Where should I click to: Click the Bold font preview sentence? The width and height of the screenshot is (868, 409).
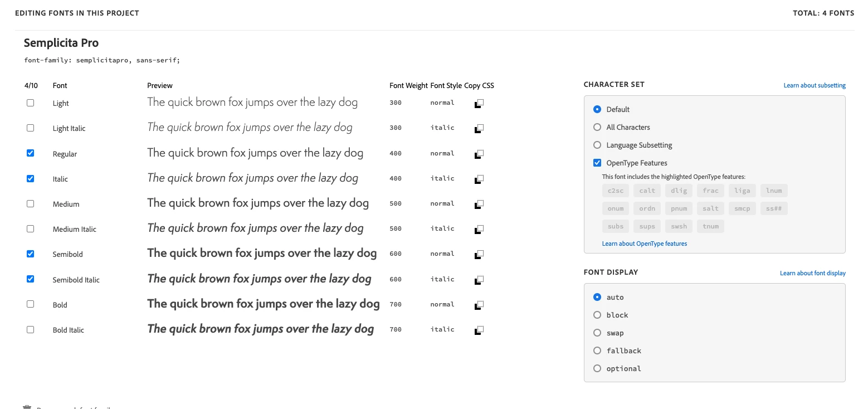264,304
